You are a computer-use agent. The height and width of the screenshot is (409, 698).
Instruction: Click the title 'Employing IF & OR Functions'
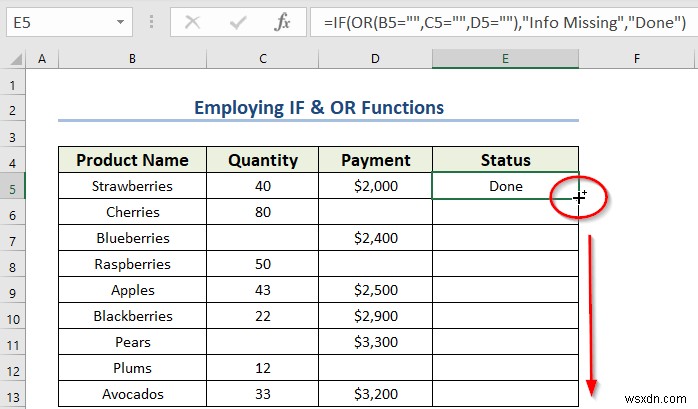(x=319, y=108)
